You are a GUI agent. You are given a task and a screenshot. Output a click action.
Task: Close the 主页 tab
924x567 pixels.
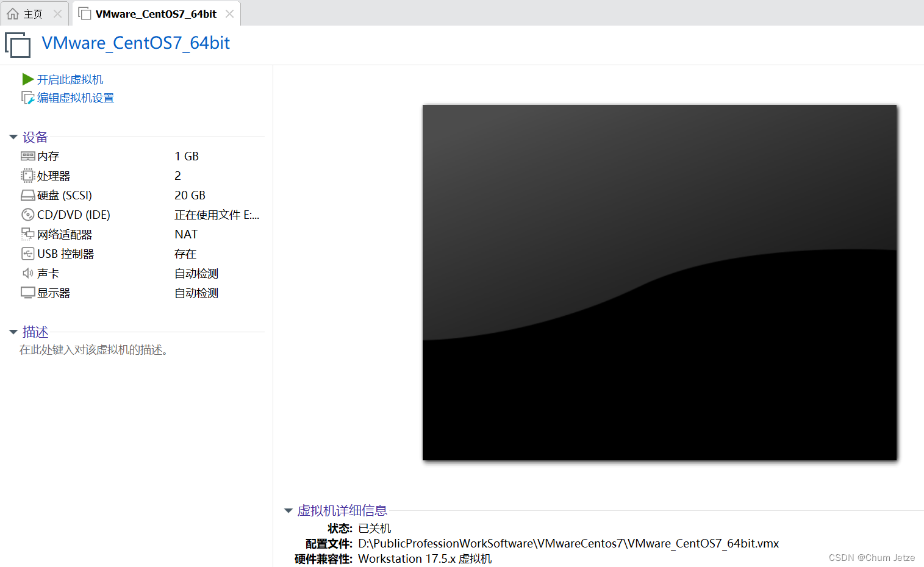point(57,13)
